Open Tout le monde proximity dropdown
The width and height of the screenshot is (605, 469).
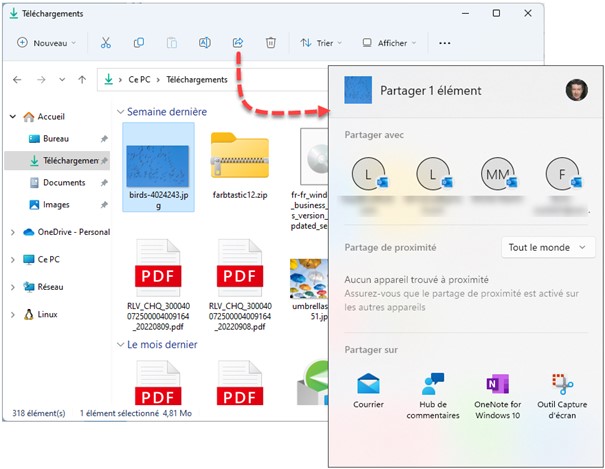(548, 247)
